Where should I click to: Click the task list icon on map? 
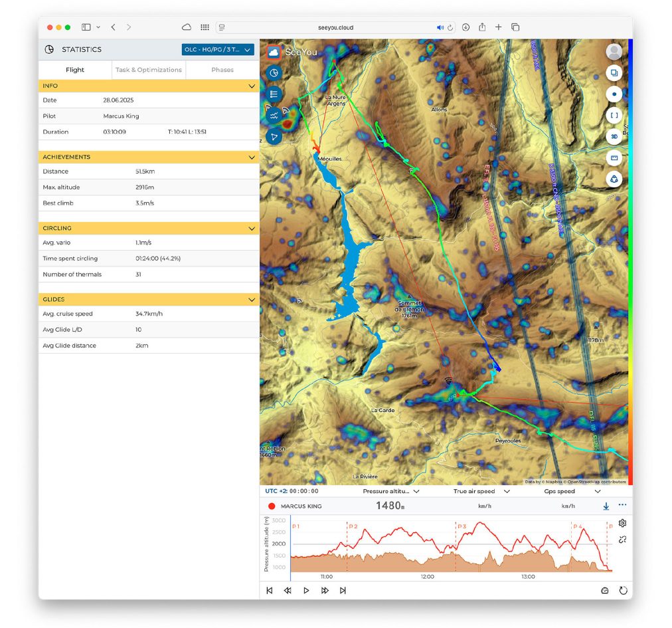(274, 94)
